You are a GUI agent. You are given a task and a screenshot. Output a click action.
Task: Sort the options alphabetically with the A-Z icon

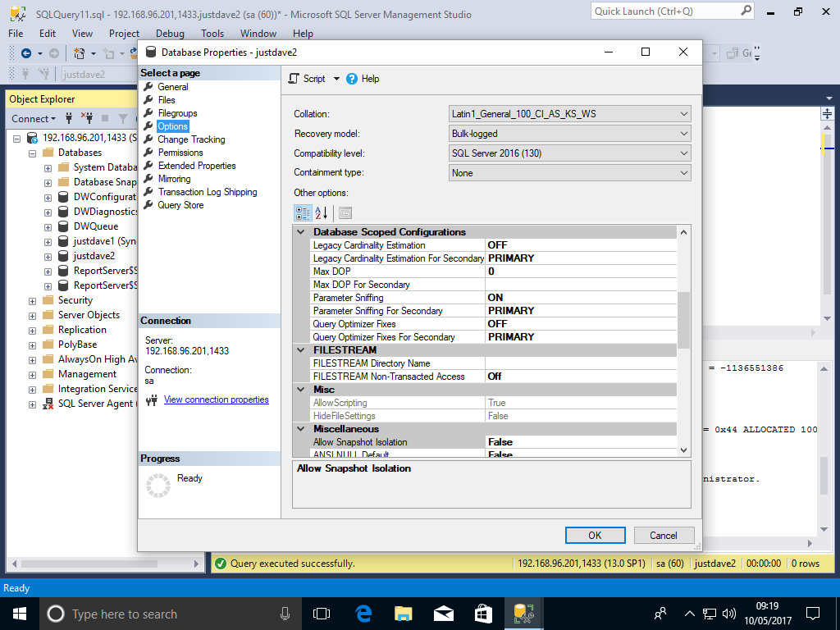(x=321, y=213)
